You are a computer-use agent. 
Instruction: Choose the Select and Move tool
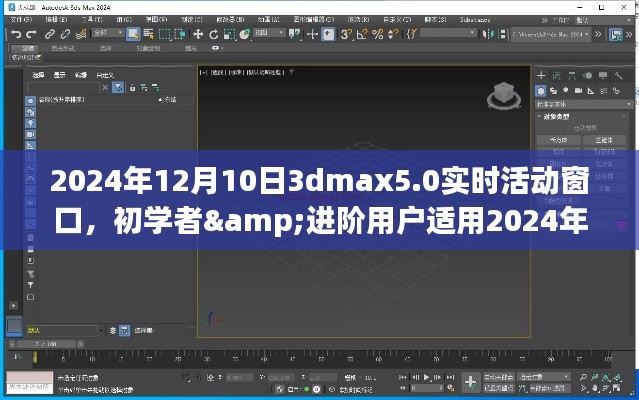tap(199, 34)
